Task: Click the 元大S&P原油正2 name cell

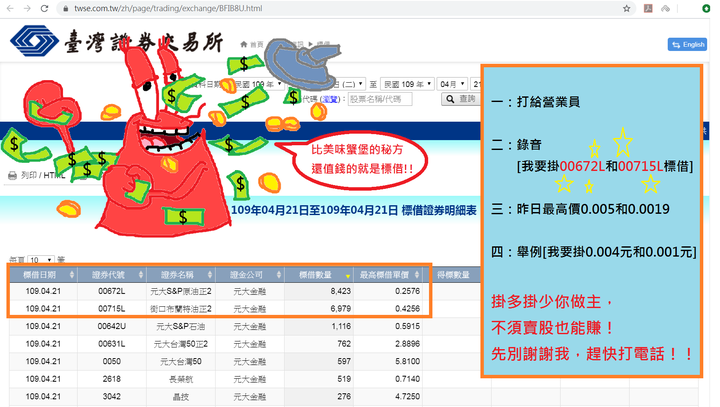Action: (181, 291)
